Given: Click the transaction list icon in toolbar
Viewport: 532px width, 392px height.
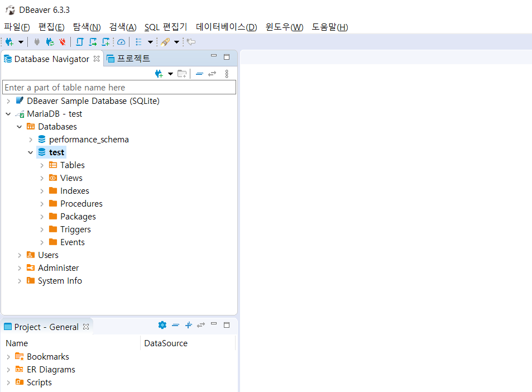Looking at the screenshot, I should 138,42.
